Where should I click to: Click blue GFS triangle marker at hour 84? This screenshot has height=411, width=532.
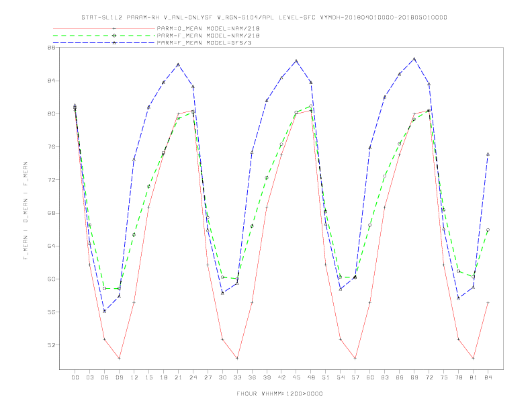coord(488,154)
